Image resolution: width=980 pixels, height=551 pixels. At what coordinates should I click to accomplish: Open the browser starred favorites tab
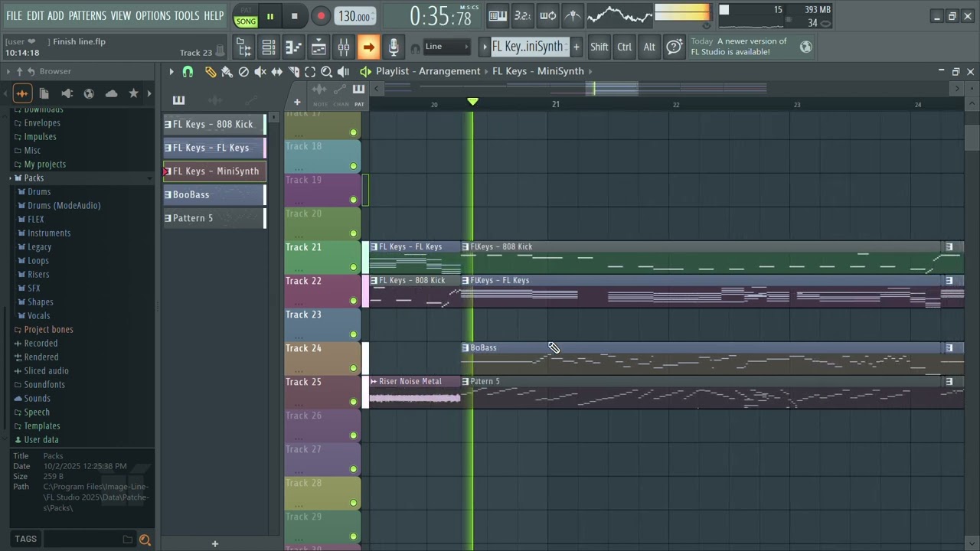(x=133, y=93)
